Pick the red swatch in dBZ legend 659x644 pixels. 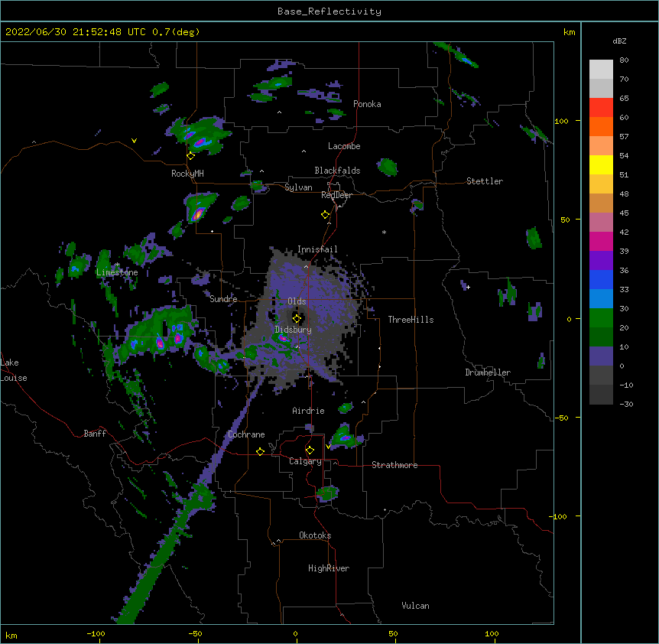601,107
